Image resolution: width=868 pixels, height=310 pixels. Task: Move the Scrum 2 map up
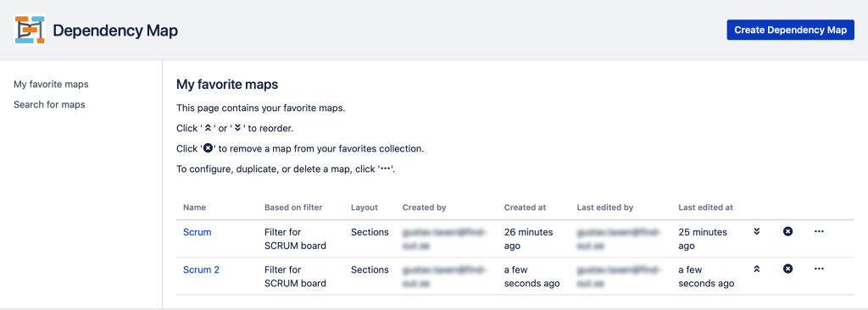[757, 268]
